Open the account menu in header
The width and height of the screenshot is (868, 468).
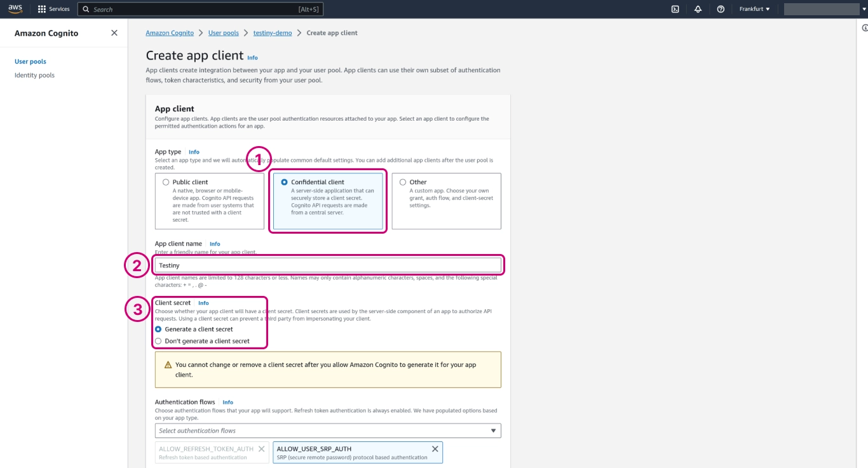click(x=821, y=10)
